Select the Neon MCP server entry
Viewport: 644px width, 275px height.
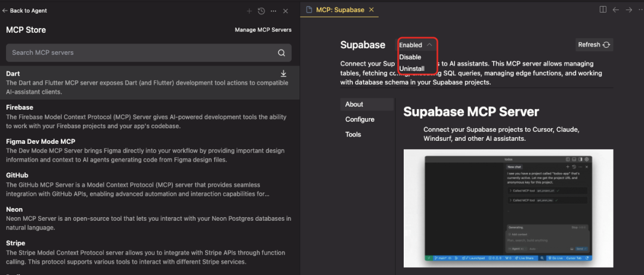point(150,218)
